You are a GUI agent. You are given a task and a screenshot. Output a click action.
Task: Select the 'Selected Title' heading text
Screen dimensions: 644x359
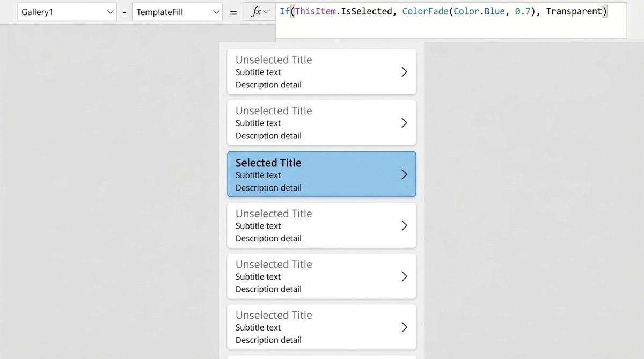tap(268, 163)
